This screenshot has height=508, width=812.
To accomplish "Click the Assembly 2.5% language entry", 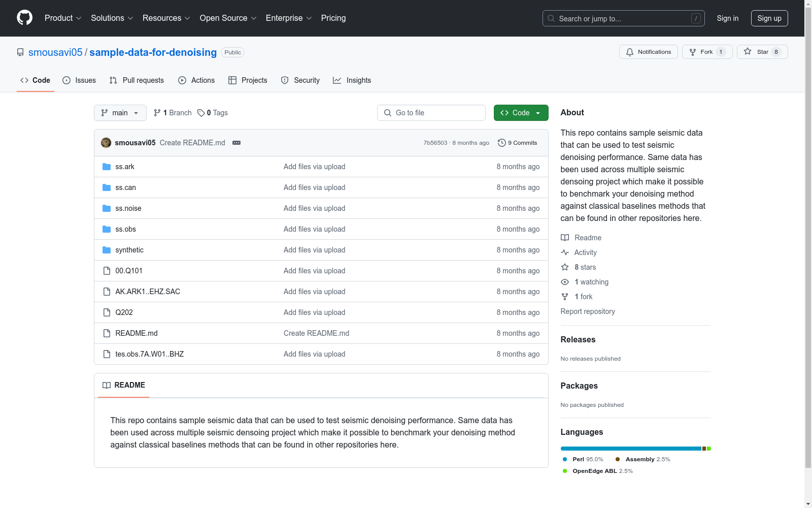I will coord(643,459).
